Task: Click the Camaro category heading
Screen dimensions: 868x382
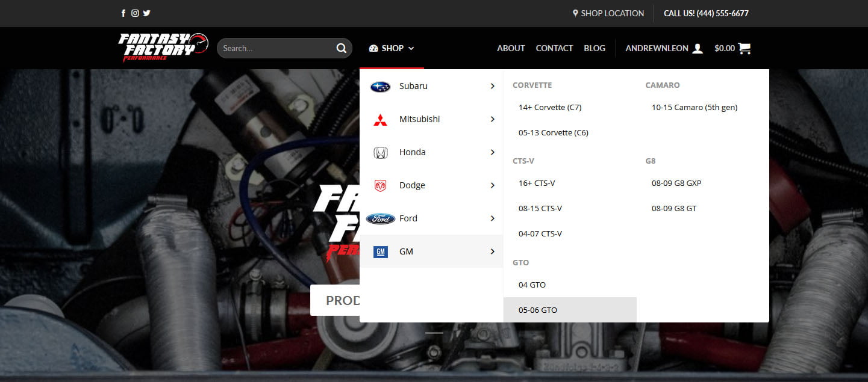Action: 663,85
